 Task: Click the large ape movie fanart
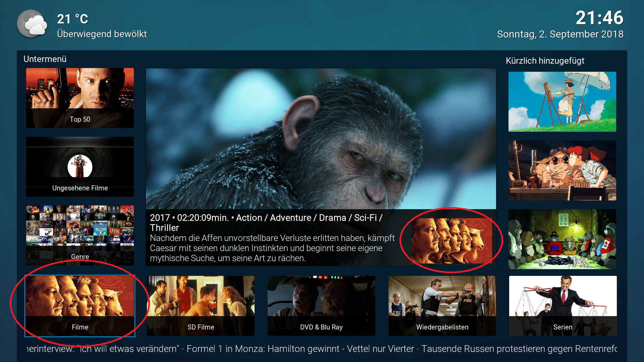321,139
